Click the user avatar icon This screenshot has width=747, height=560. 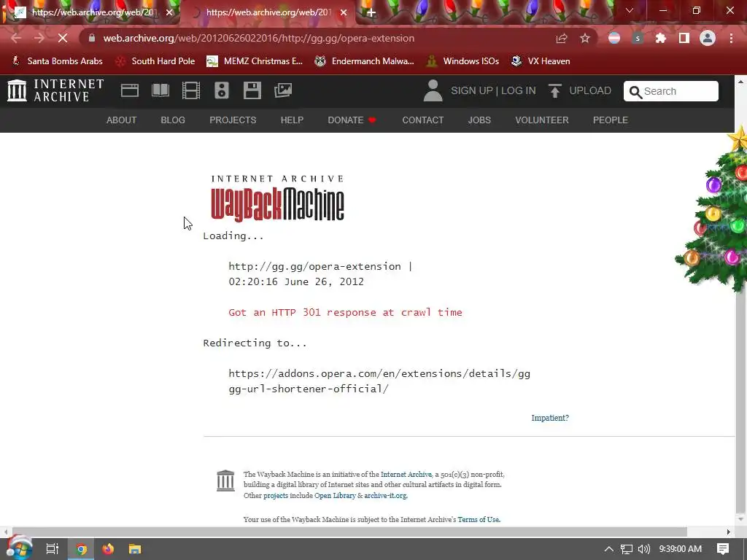[x=433, y=90]
